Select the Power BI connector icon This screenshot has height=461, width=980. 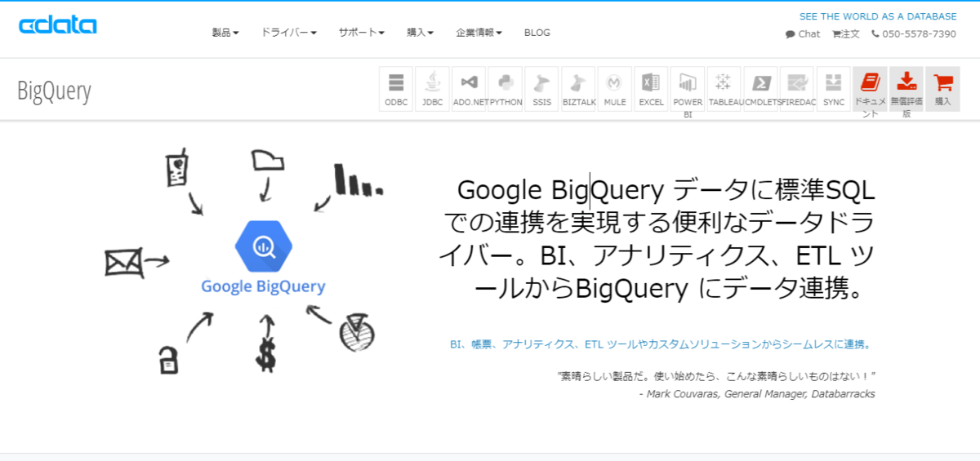click(688, 89)
